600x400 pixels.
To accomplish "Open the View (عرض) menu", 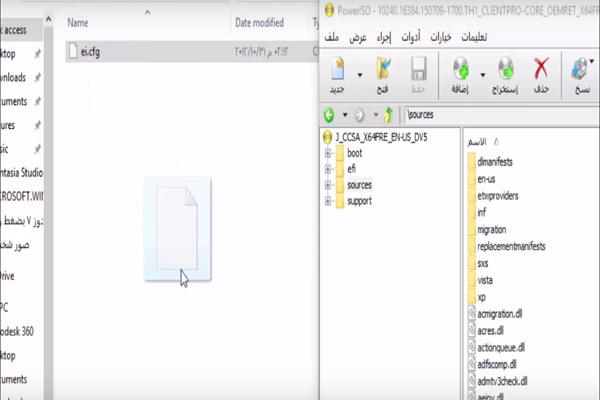I will 358,37.
